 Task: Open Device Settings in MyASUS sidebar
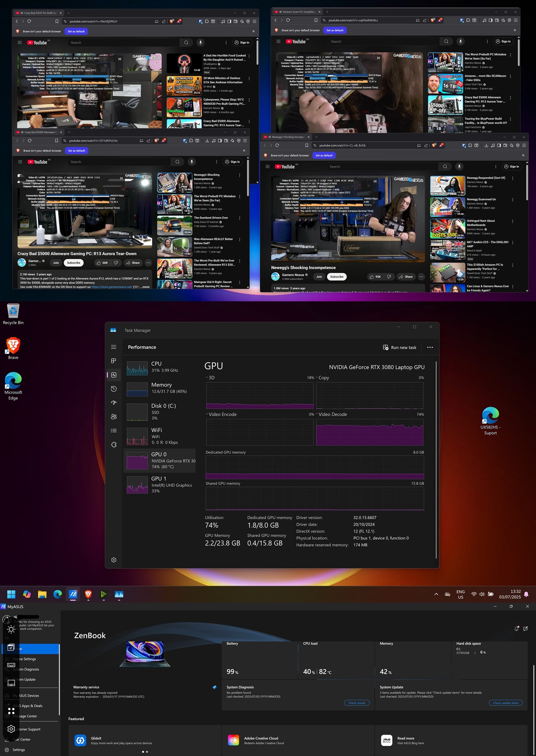tap(30, 659)
